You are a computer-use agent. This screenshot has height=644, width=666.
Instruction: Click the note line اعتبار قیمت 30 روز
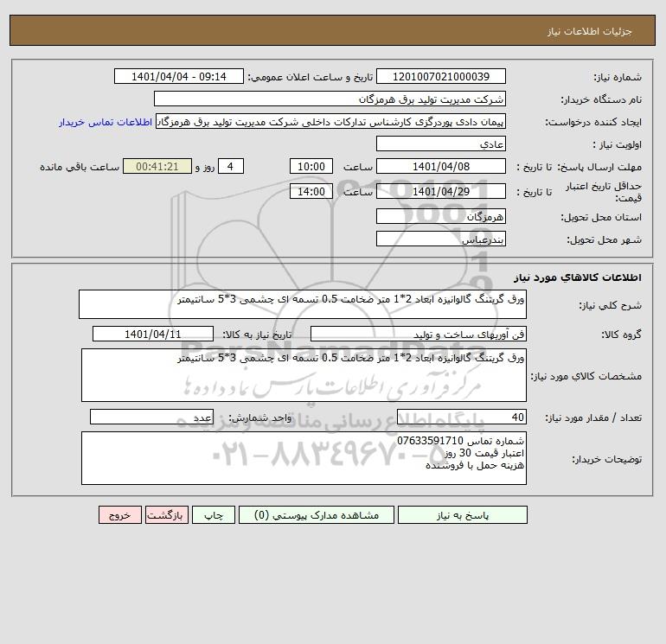click(484, 453)
